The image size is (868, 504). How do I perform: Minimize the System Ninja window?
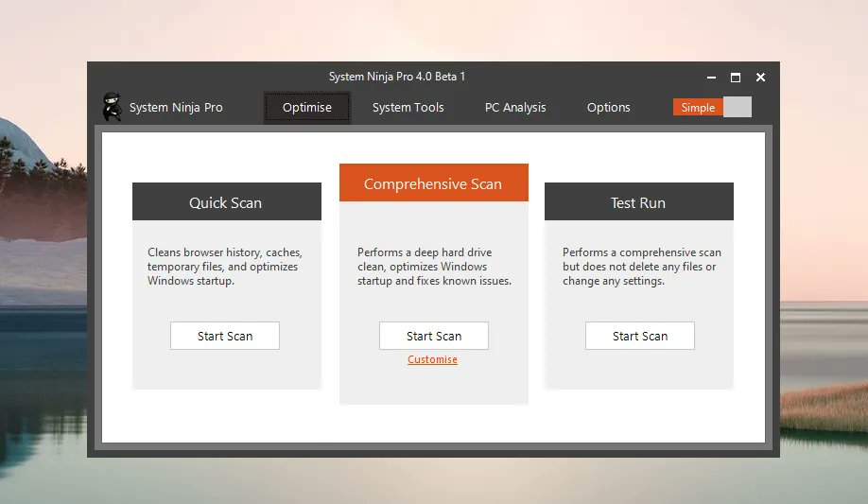(x=711, y=78)
